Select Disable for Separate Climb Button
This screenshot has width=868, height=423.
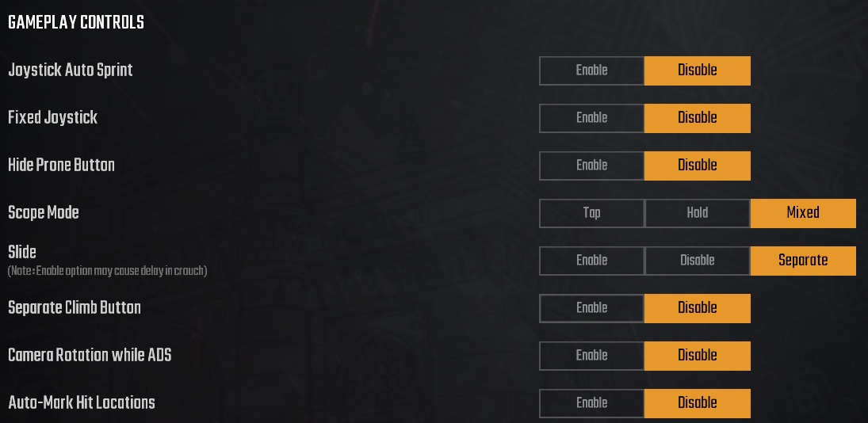coord(697,308)
